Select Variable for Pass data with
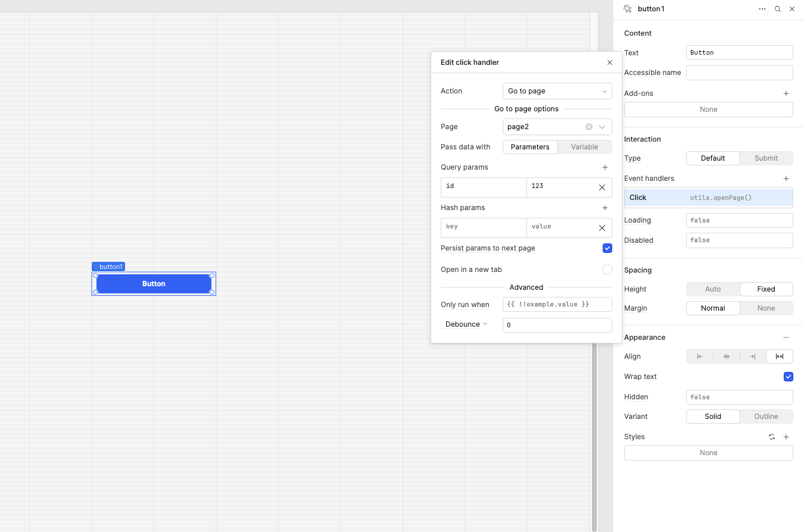Image resolution: width=804 pixels, height=532 pixels. point(585,147)
